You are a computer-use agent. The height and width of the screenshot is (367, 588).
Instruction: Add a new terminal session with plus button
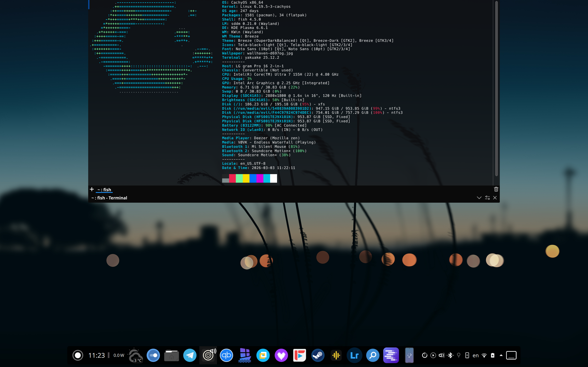[92, 189]
